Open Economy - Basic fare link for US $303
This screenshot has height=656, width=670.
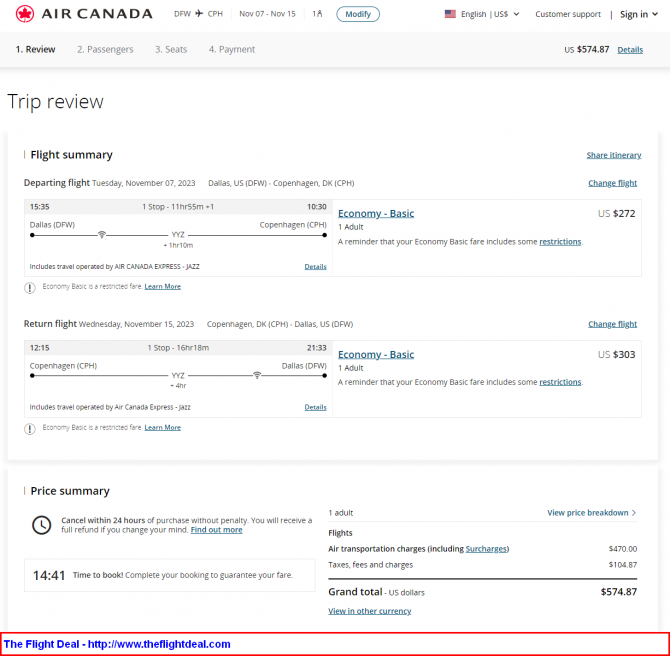point(376,354)
